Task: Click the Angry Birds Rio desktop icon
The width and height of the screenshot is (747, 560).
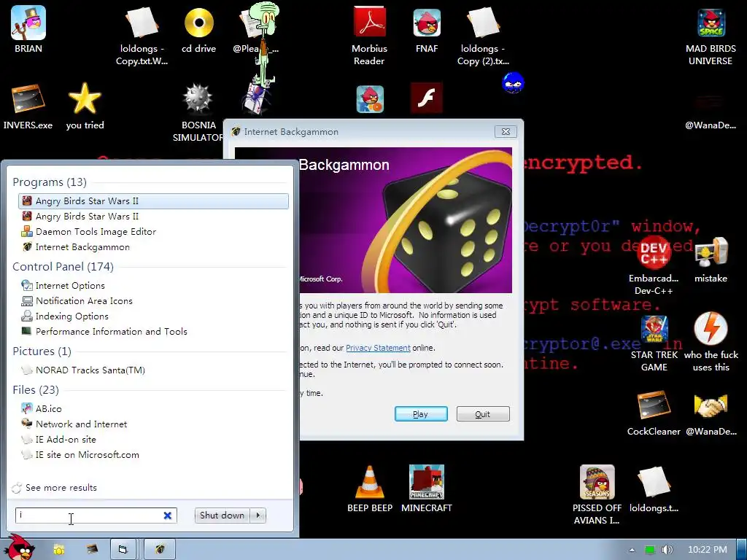Action: coord(370,99)
